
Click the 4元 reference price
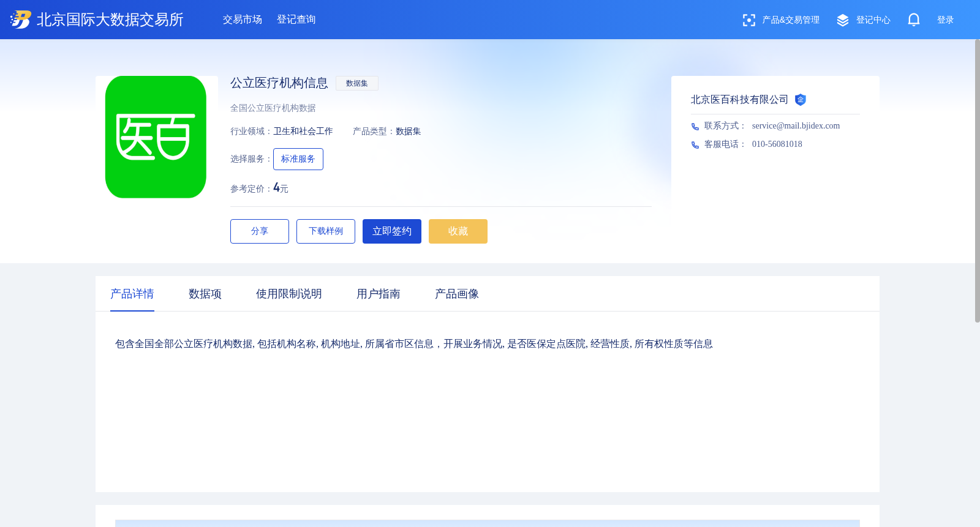tap(281, 188)
